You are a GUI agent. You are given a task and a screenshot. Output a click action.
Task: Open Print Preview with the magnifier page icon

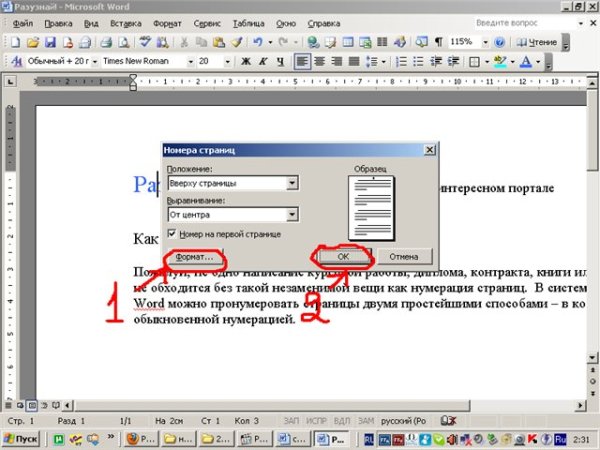[123, 42]
